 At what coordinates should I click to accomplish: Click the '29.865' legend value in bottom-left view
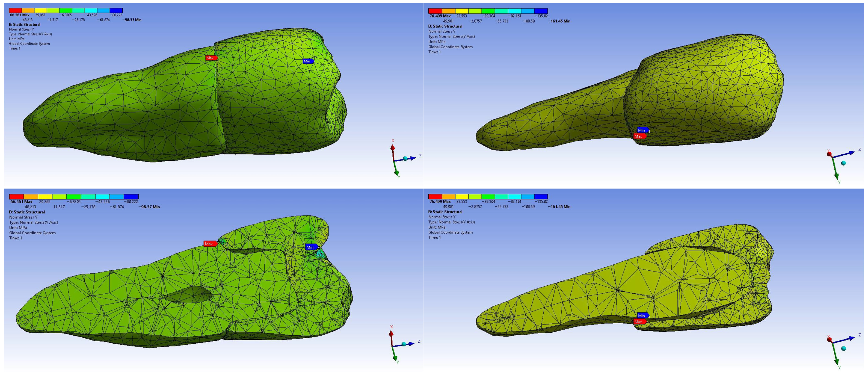point(45,201)
